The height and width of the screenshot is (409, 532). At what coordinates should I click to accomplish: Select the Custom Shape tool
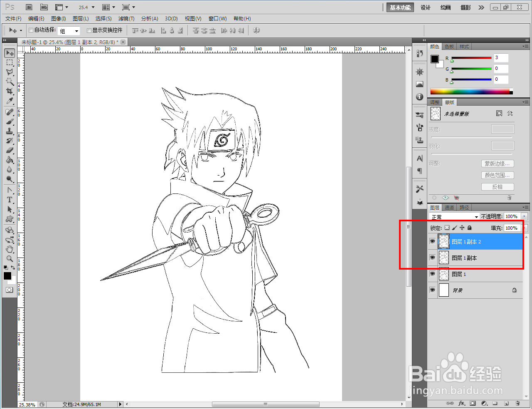[10, 219]
